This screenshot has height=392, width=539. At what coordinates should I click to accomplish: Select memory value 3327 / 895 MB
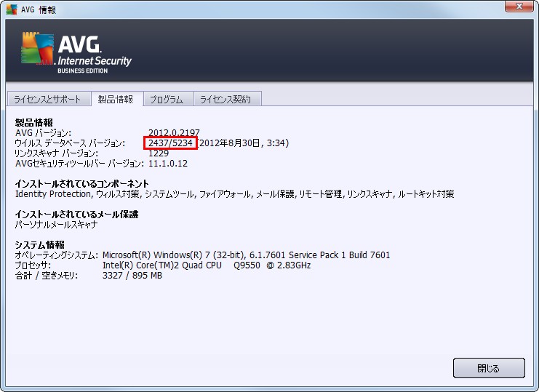pyautogui.click(x=132, y=276)
